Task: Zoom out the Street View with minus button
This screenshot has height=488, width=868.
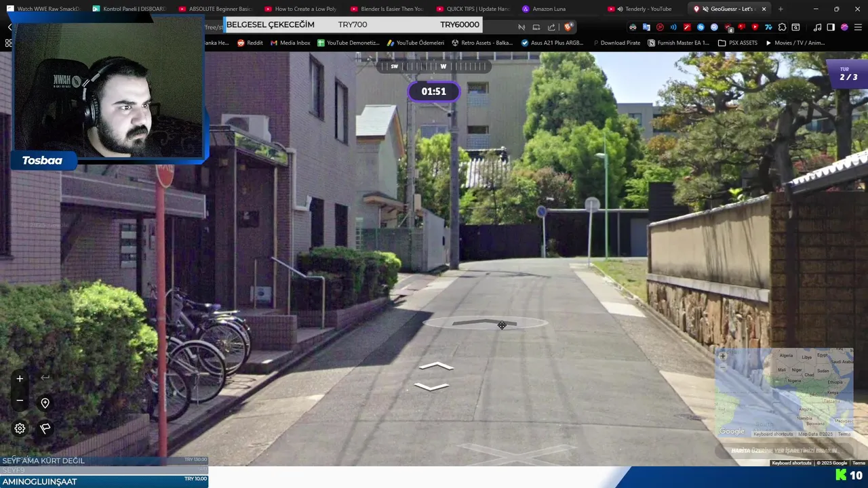Action: (20, 401)
